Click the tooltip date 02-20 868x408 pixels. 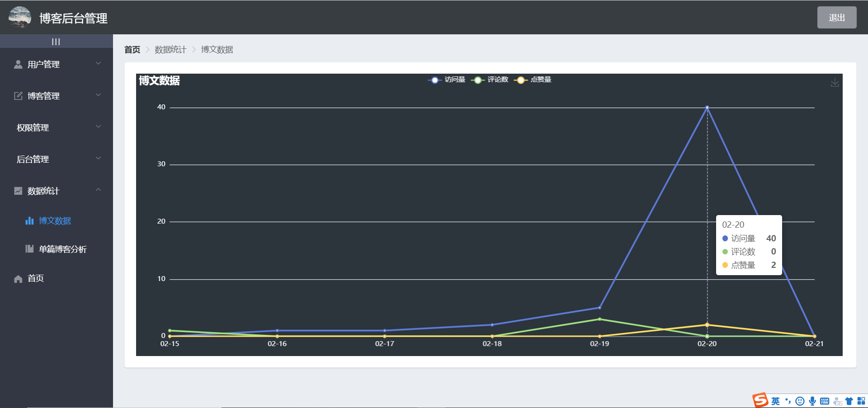point(733,225)
